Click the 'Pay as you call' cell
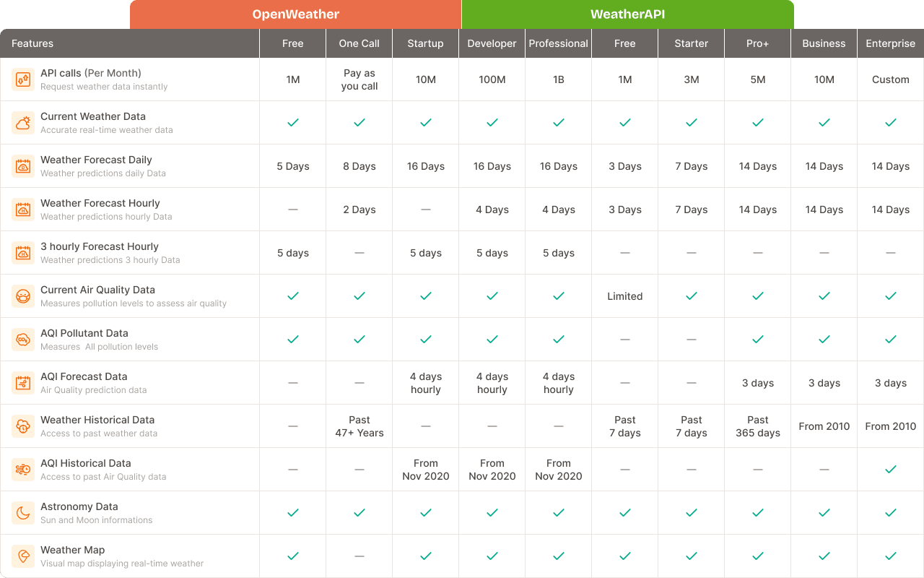The image size is (924, 578). (x=359, y=79)
